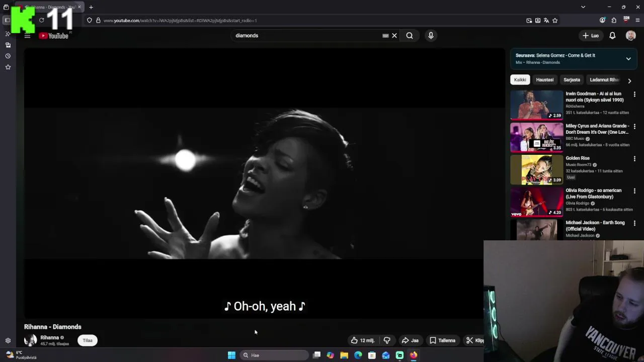Click the taskbar Hae search box
The width and height of the screenshot is (644, 362).
(x=274, y=355)
